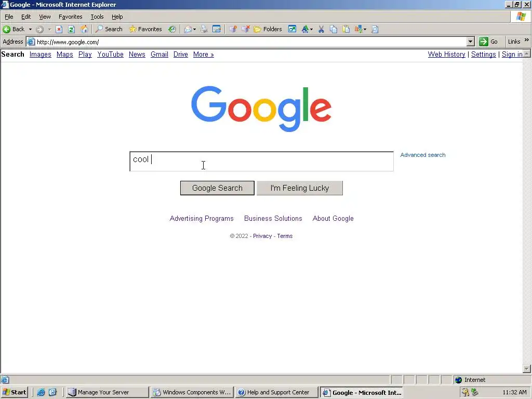Stop page loading with red X icon

tap(59, 29)
